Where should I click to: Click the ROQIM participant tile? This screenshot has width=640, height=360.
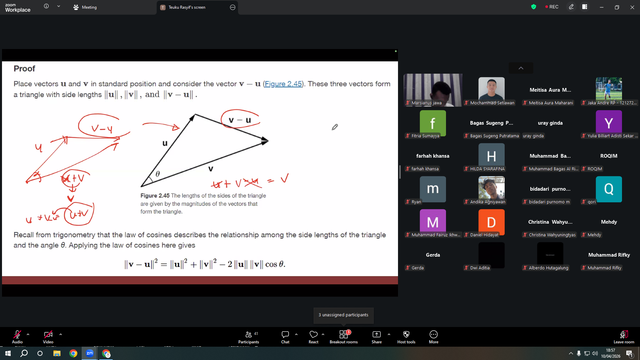(x=609, y=156)
